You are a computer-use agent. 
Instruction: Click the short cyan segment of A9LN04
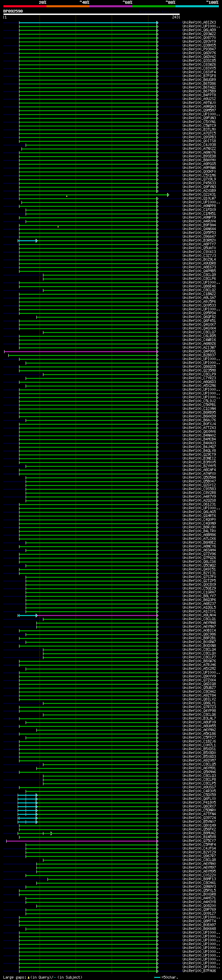(x=28, y=616)
